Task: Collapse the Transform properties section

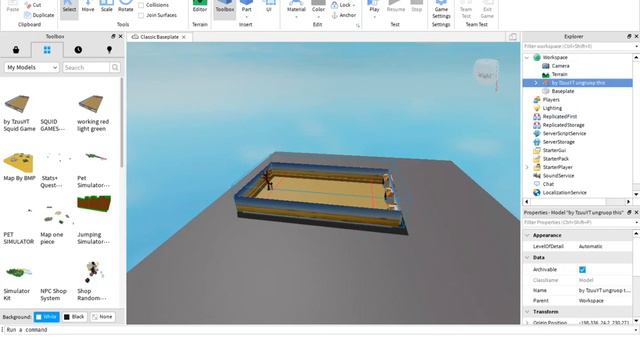Action: pos(527,312)
